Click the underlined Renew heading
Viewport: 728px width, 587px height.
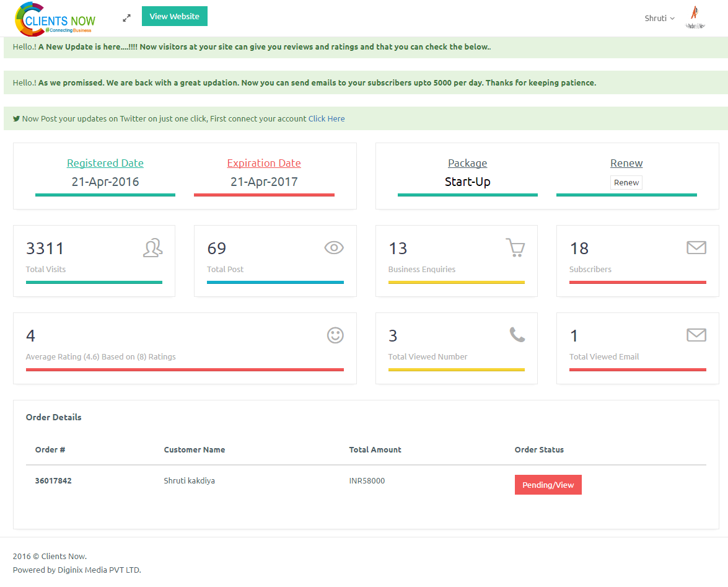[626, 163]
